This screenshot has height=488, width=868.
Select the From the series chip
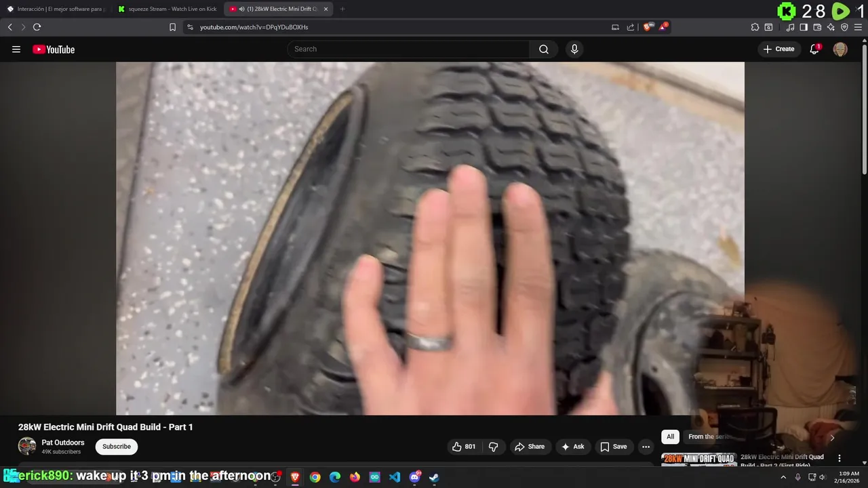pos(710,437)
